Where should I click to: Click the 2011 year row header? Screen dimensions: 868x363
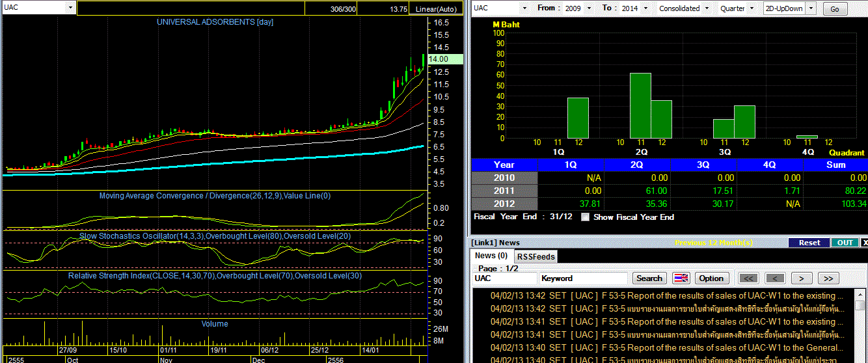pos(504,191)
